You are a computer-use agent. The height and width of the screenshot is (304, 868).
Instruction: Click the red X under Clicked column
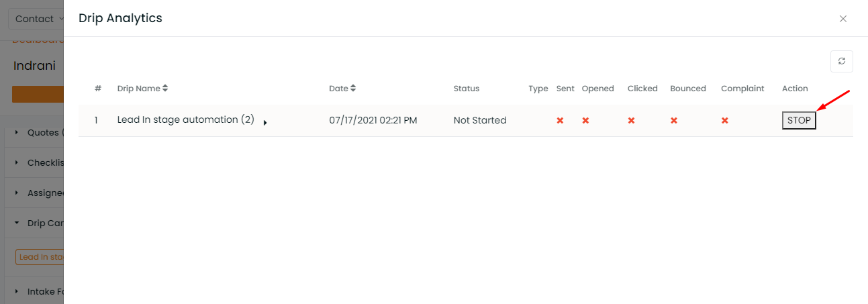click(x=631, y=121)
